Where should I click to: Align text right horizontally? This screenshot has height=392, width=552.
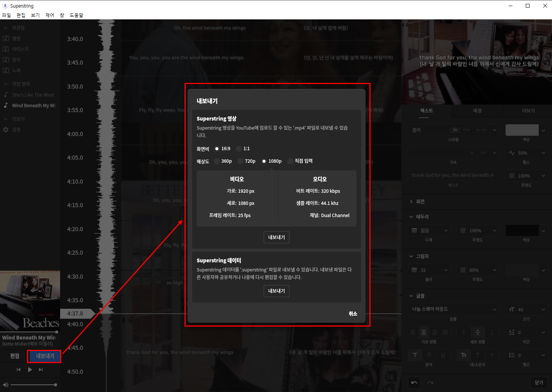pos(434,332)
